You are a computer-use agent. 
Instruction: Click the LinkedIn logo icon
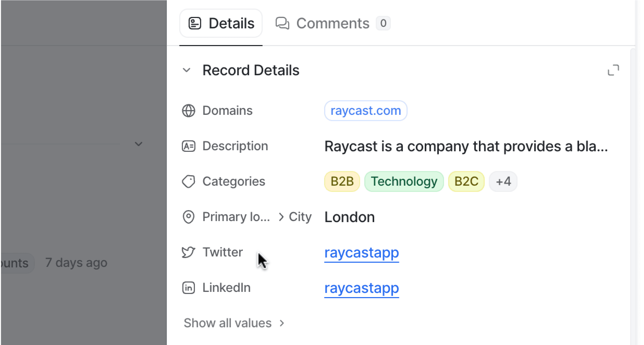[x=188, y=288]
